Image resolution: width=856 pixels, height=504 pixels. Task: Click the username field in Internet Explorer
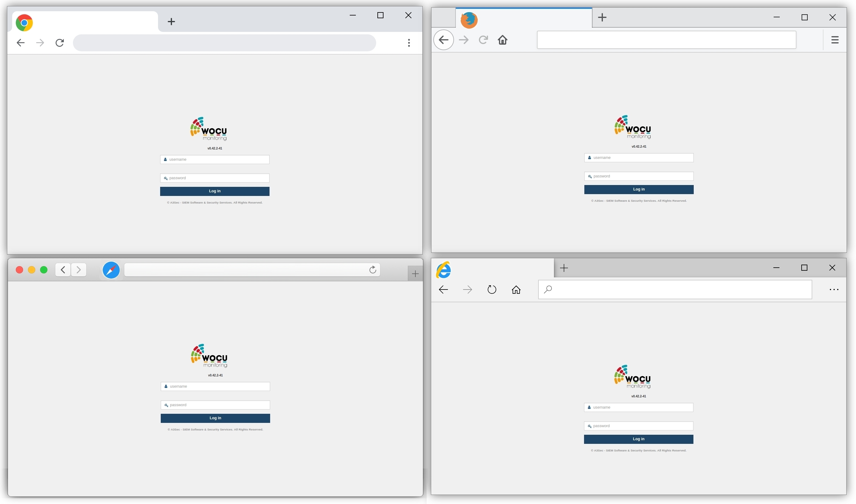[639, 408]
